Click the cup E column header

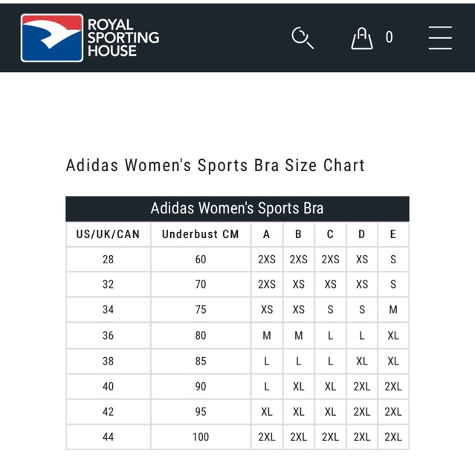[393, 234]
